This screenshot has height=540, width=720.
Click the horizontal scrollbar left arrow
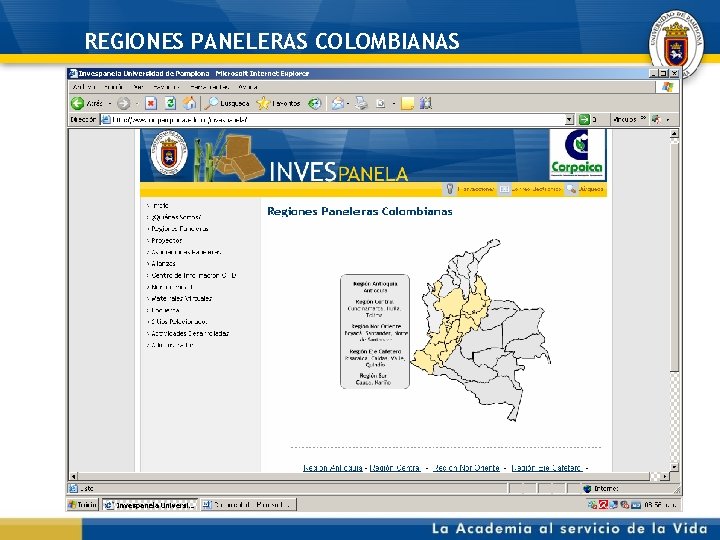pyautogui.click(x=73, y=477)
